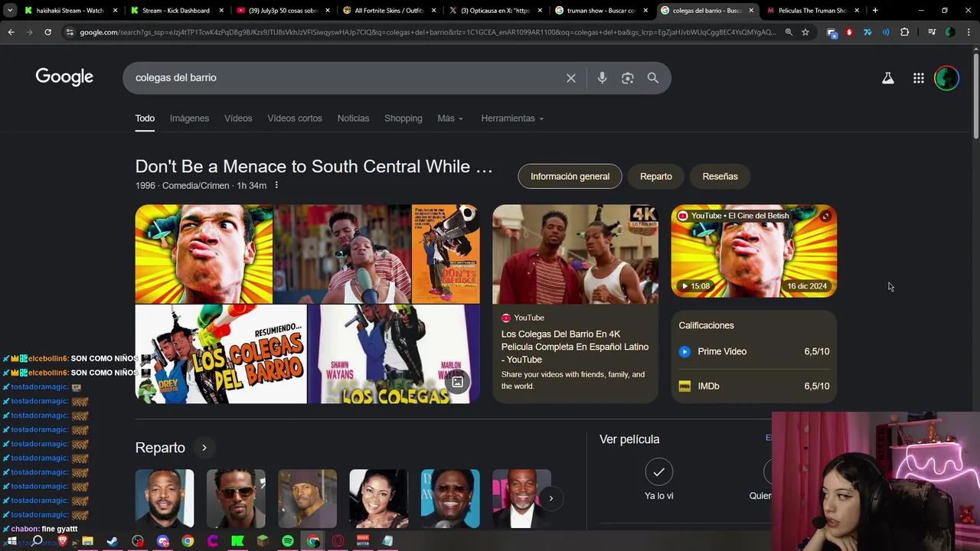The width and height of the screenshot is (980, 551).
Task: Switch to the Noticias tab
Action: point(353,119)
